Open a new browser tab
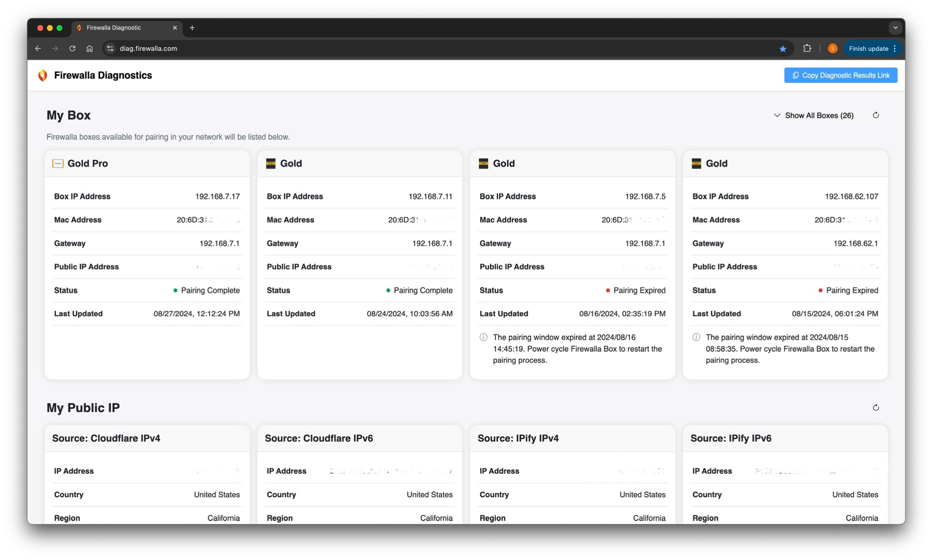Image resolution: width=932 pixels, height=560 pixels. 192,28
